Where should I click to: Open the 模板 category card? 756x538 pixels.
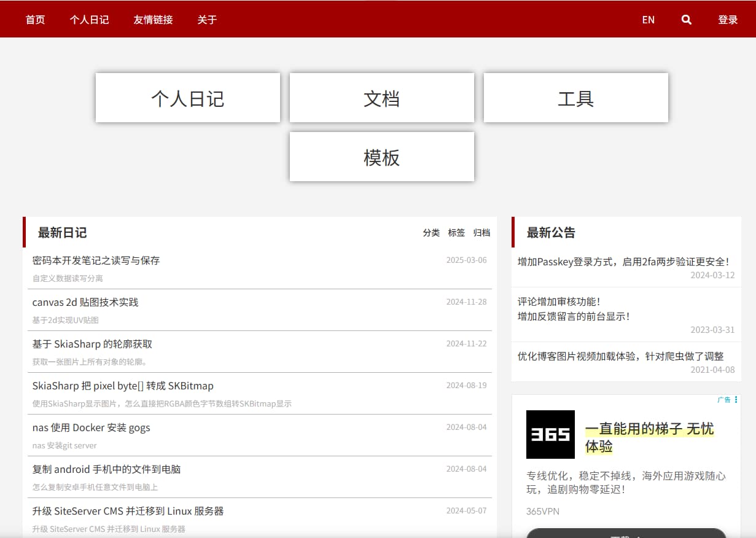click(x=381, y=156)
